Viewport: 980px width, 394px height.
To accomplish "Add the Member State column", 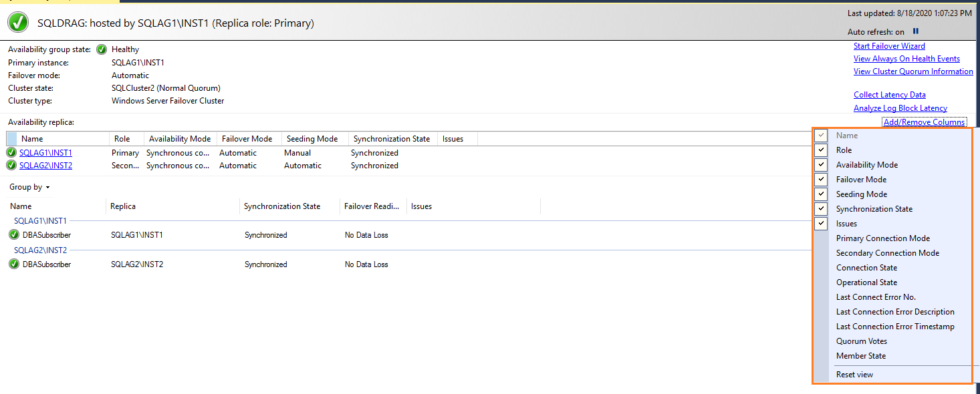I will tap(861, 356).
